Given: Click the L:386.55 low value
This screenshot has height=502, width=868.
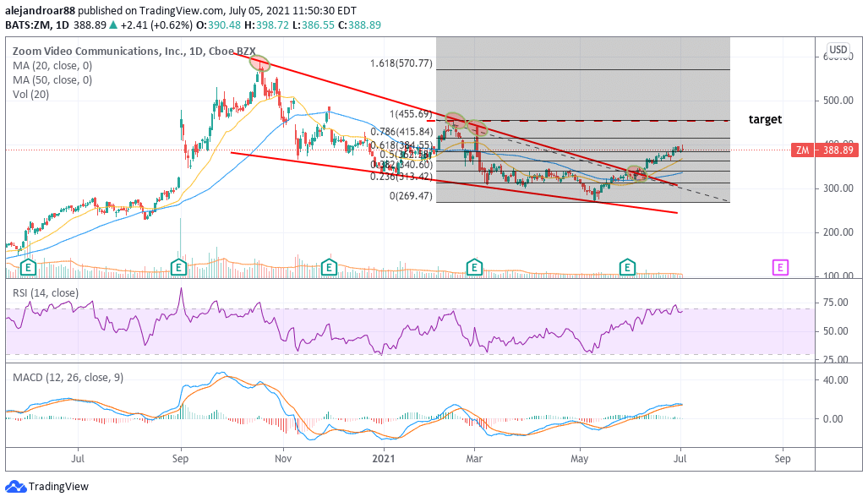Looking at the screenshot, I should [313, 25].
